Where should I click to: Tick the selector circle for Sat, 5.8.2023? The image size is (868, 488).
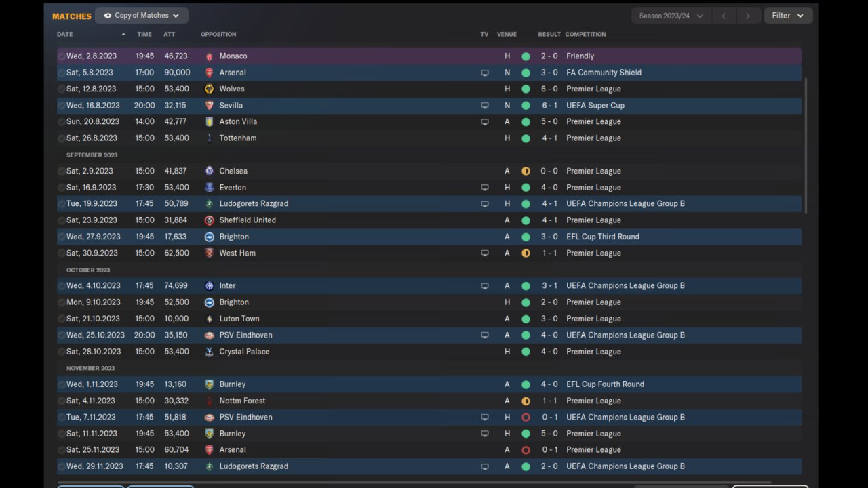62,73
